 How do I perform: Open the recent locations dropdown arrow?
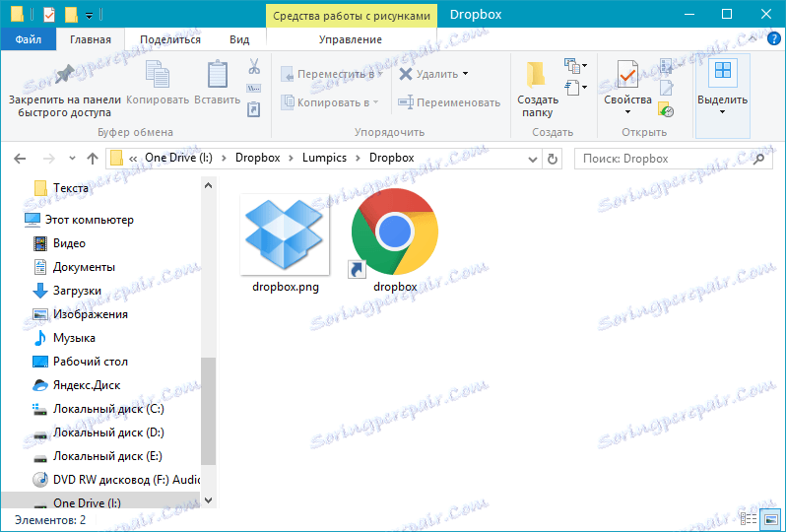point(72,159)
